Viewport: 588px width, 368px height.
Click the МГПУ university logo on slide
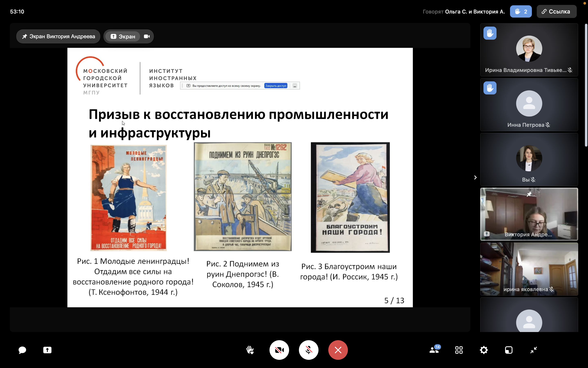(102, 76)
